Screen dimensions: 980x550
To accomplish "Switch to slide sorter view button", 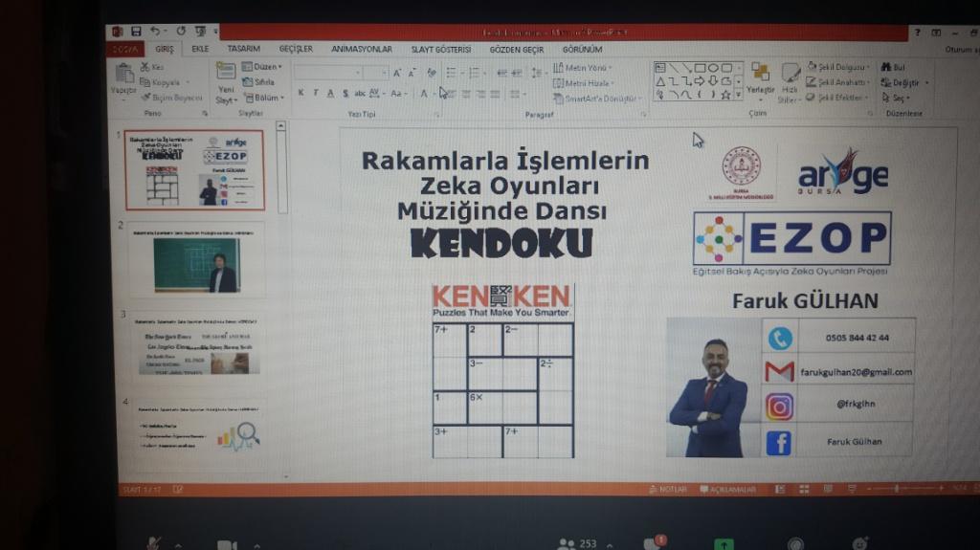I will pyautogui.click(x=804, y=489).
